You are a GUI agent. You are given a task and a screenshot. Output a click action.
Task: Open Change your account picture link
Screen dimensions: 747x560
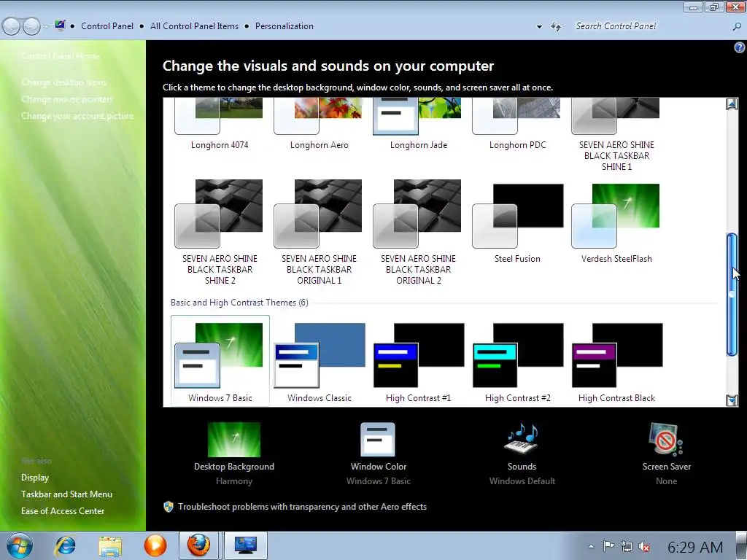[x=77, y=116]
